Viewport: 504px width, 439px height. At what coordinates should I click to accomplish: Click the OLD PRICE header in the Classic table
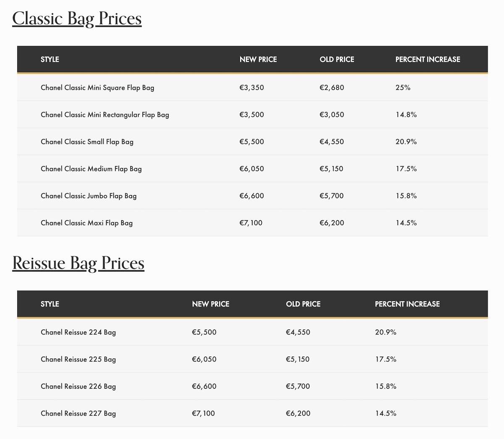(337, 60)
